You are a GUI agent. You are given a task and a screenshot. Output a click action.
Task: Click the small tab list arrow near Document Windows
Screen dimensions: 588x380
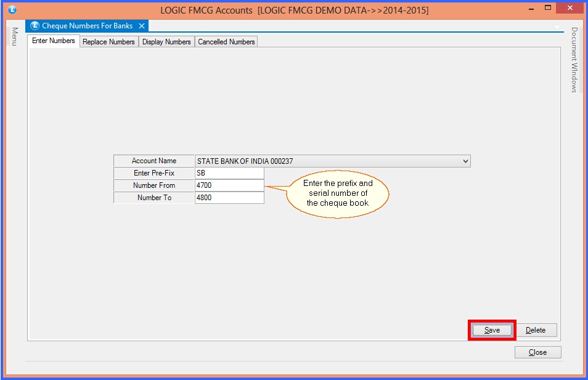tap(557, 27)
